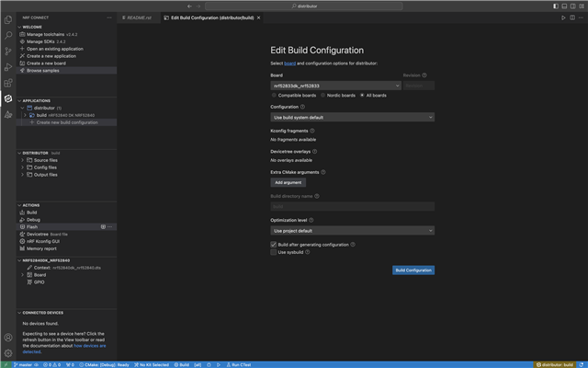Open the Optimization level dropdown
The image size is (588, 368).
(x=352, y=231)
